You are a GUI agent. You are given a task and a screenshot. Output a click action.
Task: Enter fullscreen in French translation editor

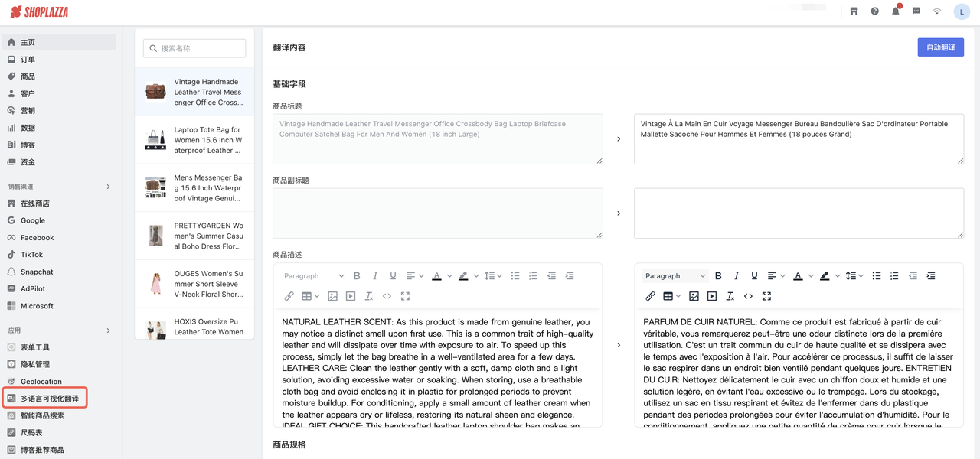click(x=766, y=296)
